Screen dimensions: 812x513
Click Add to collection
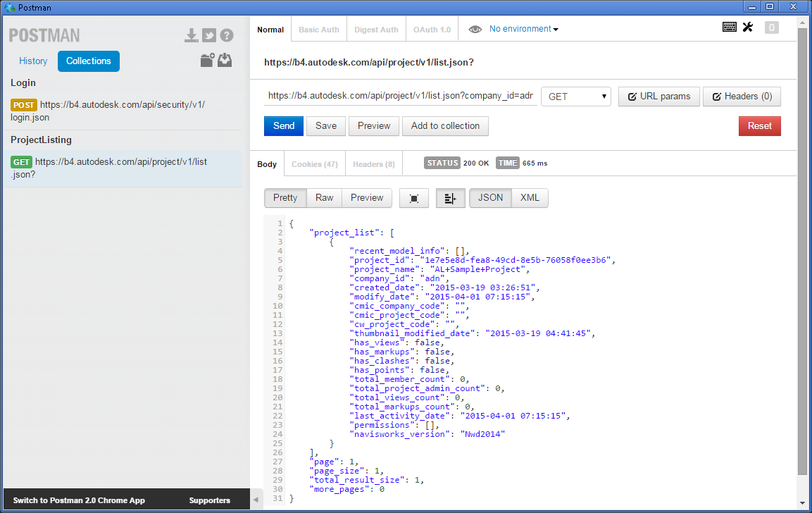(445, 126)
